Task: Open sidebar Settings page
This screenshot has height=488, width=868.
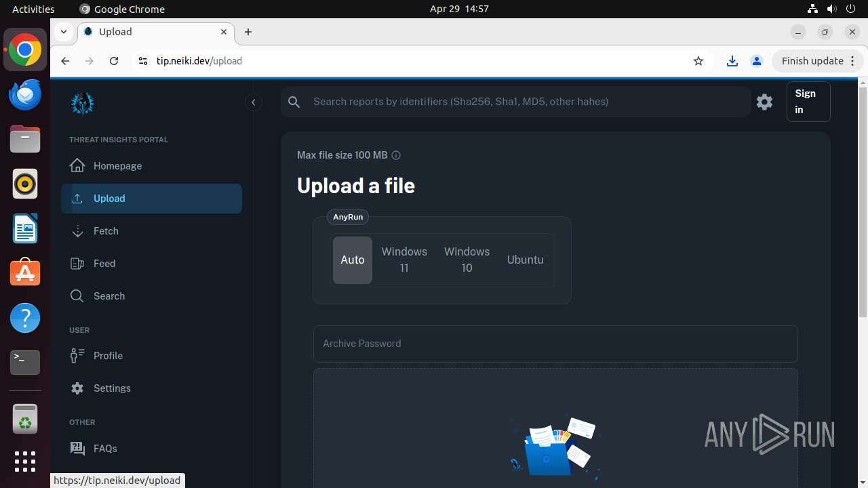Action: coord(151,388)
